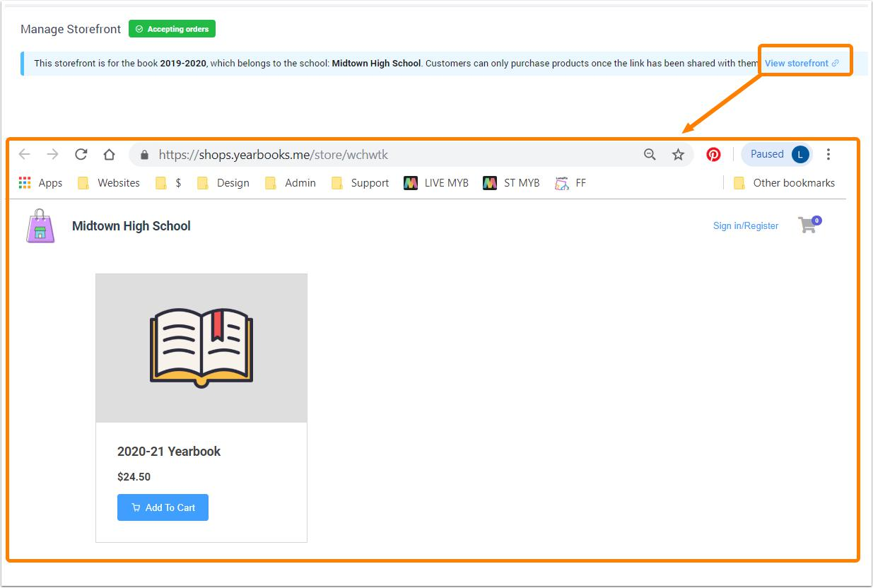Viewport: 873px width, 588px height.
Task: Open the Paused profile button
Action: click(776, 154)
